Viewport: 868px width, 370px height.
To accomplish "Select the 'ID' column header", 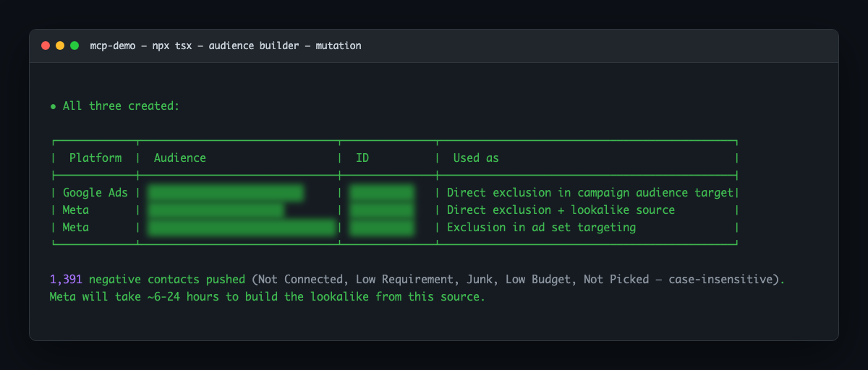I will point(362,158).
